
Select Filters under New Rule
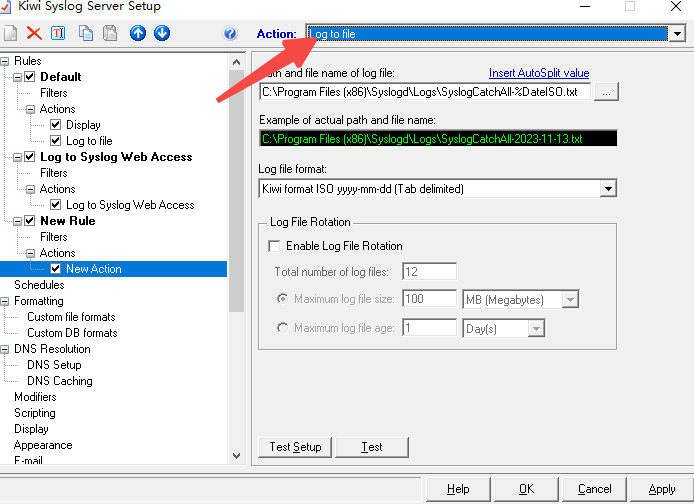click(54, 237)
